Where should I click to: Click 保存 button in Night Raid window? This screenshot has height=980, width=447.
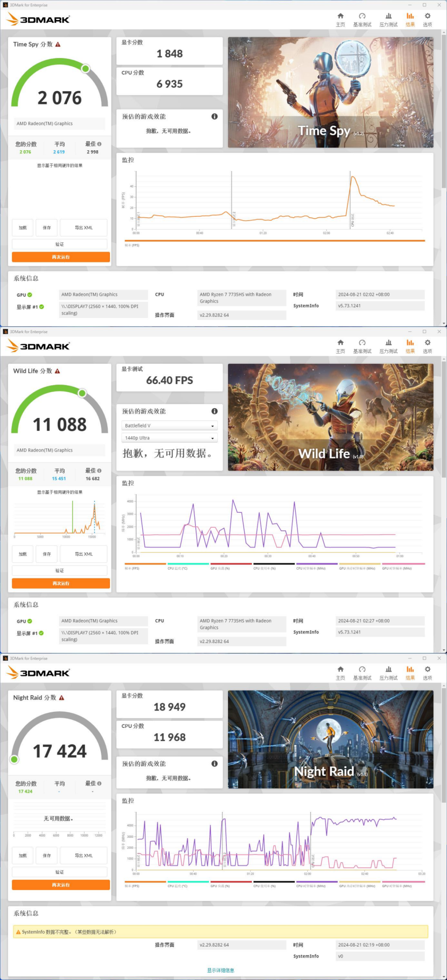coord(47,855)
